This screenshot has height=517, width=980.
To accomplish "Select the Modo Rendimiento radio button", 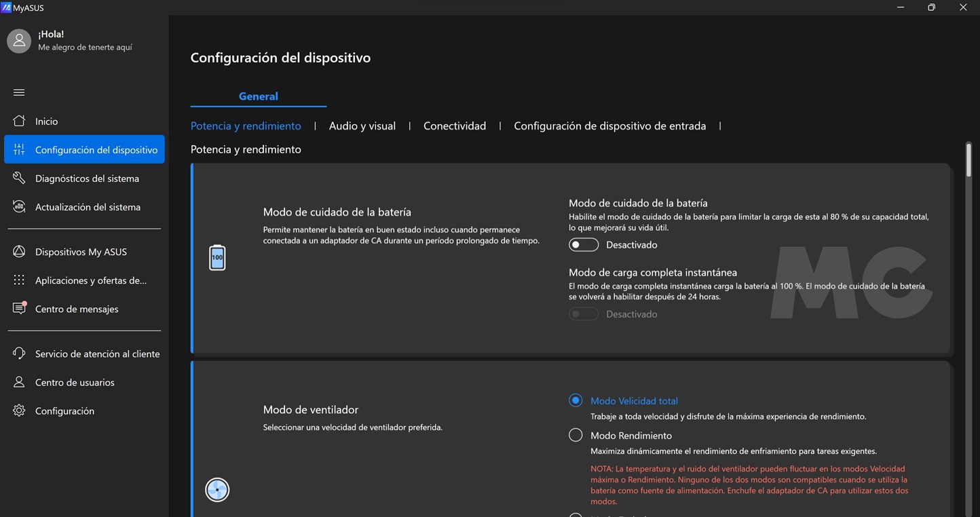I will point(576,435).
